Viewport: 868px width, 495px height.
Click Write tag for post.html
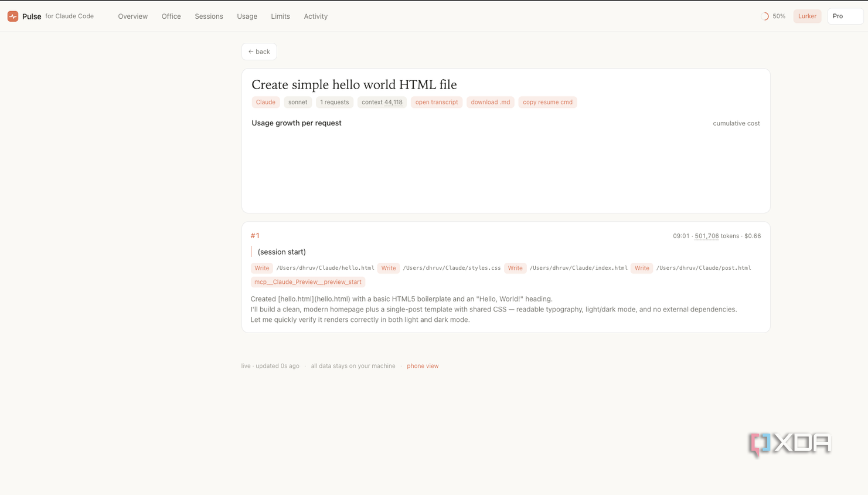tap(642, 268)
